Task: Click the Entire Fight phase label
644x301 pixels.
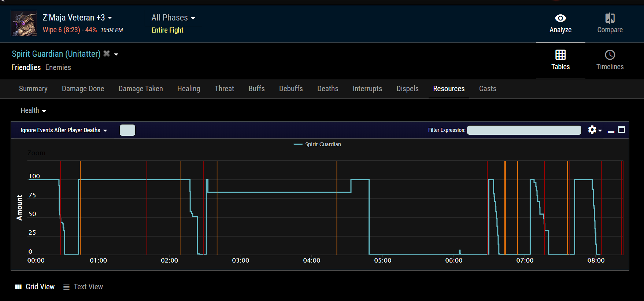Action: pyautogui.click(x=167, y=30)
